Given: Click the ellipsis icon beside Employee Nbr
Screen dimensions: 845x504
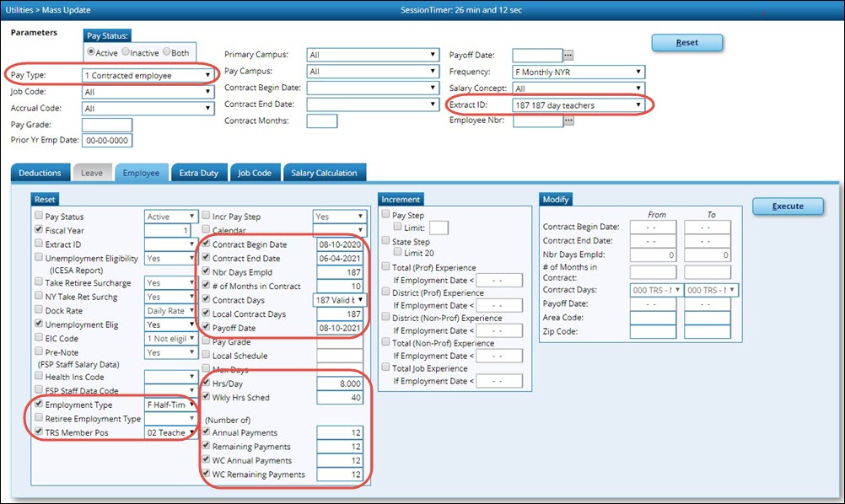Looking at the screenshot, I should click(569, 121).
